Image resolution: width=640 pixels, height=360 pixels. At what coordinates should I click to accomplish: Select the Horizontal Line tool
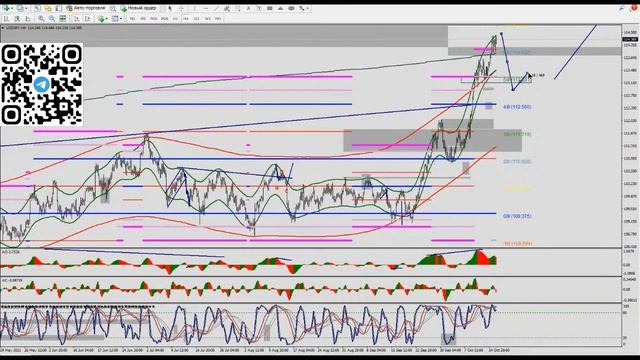pos(205,8)
